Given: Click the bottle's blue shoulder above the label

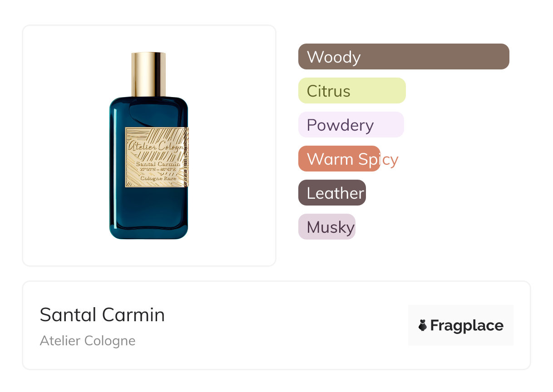Looking at the screenshot, I should 149,111.
